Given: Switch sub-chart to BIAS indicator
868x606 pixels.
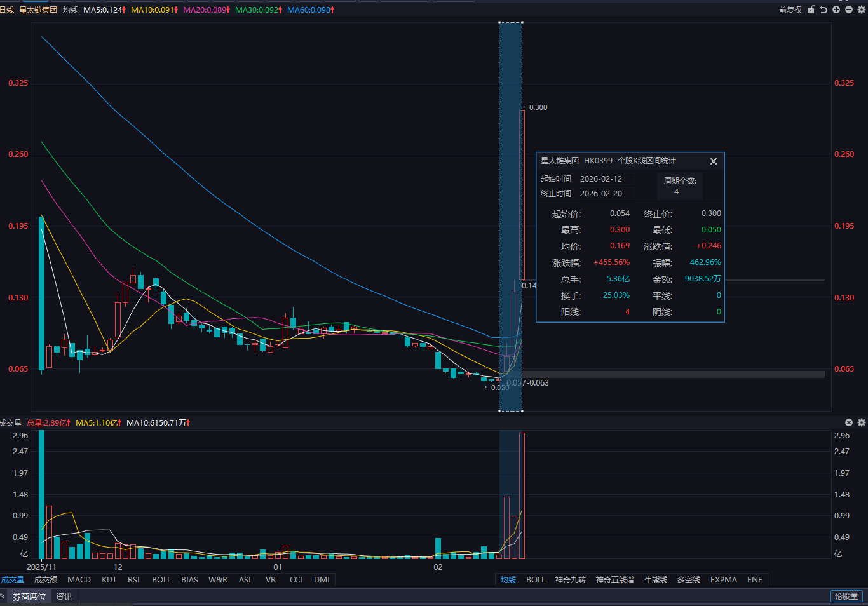Looking at the screenshot, I should pos(190,580).
